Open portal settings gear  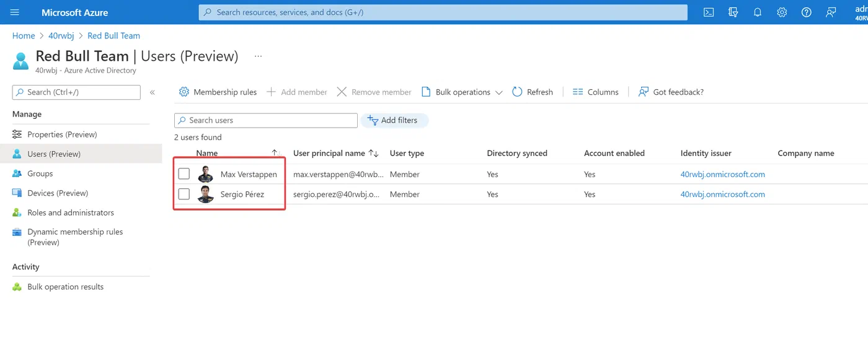pos(782,12)
